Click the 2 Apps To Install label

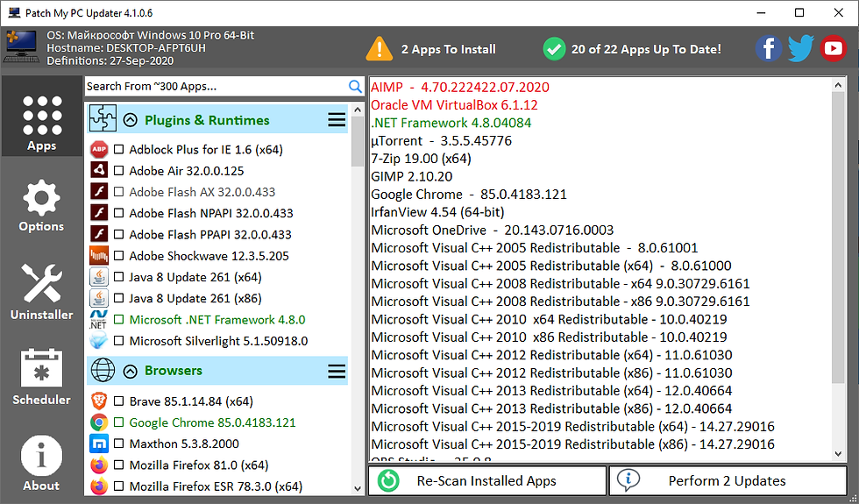(x=448, y=49)
